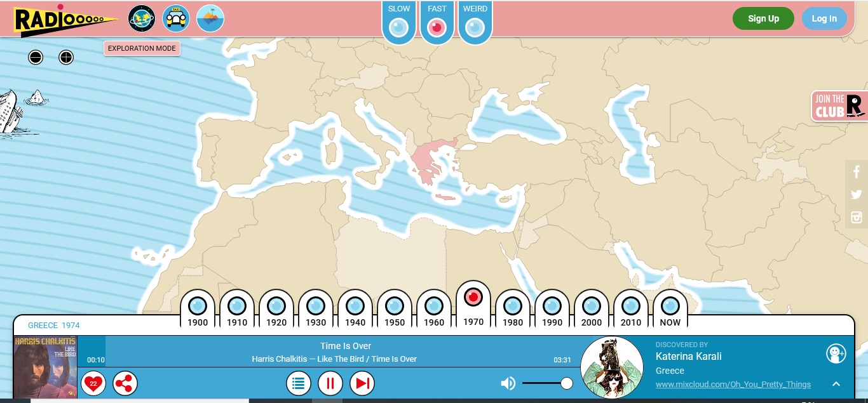
Task: Enable the WEIRD mood toggle
Action: 475,28
